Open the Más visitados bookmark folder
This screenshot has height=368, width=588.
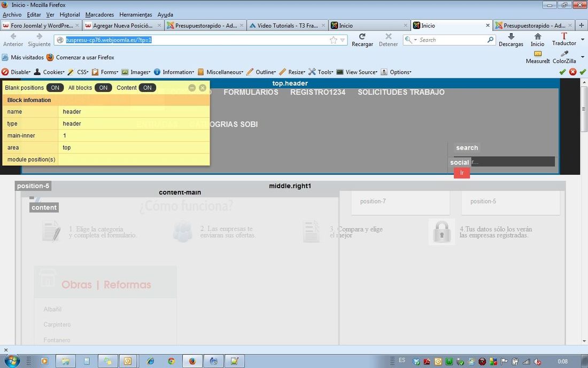(23, 57)
